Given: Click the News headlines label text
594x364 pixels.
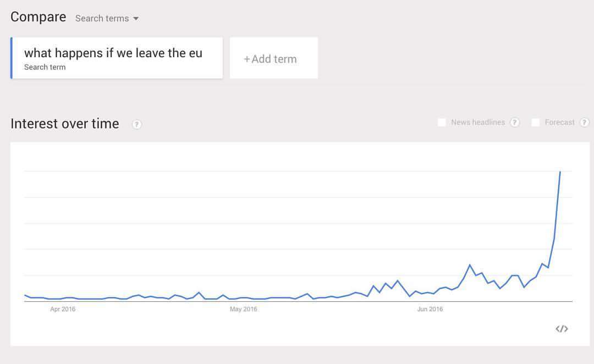Looking at the screenshot, I should [477, 123].
